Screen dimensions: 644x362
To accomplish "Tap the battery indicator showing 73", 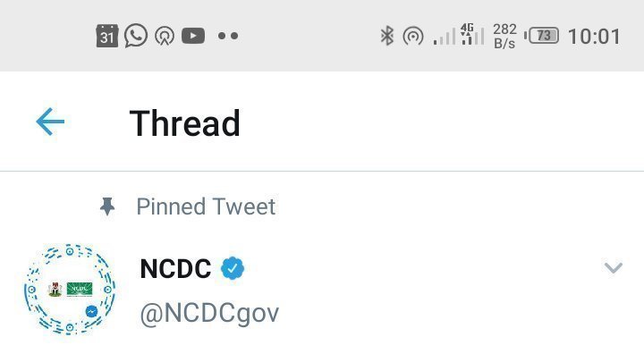I will coord(544,37).
